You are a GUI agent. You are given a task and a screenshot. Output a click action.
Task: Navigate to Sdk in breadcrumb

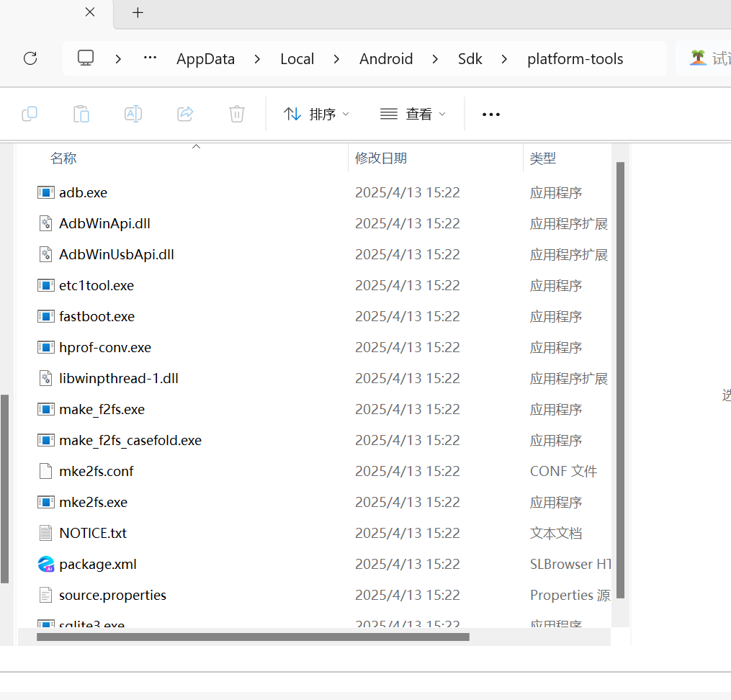tap(470, 59)
